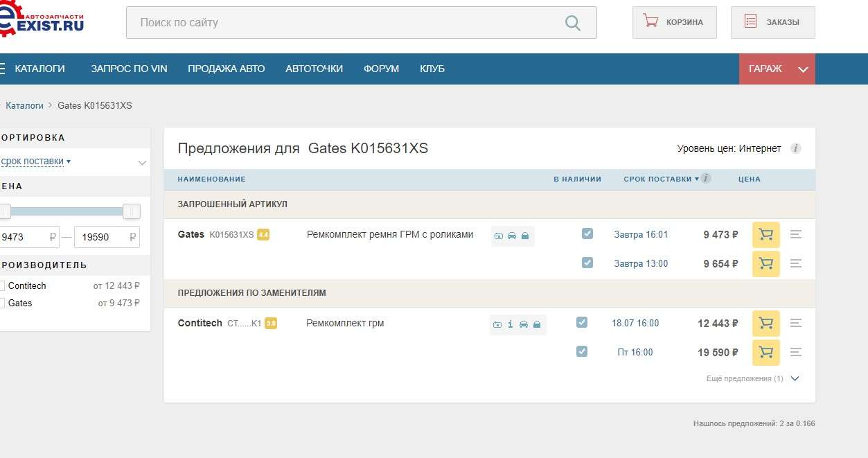Click the photo icon in the Gates row

tap(499, 236)
